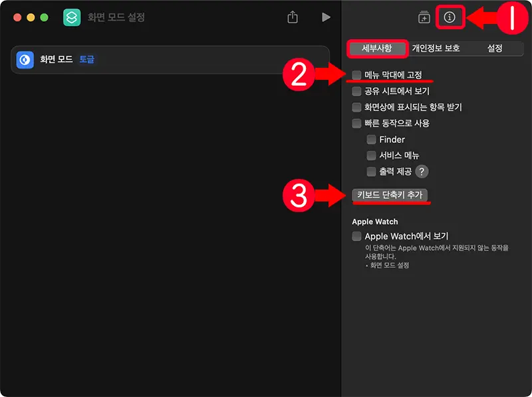The height and width of the screenshot is (397, 532).
Task: Check the 공유 시트에서 보기 option
Action: pos(356,90)
